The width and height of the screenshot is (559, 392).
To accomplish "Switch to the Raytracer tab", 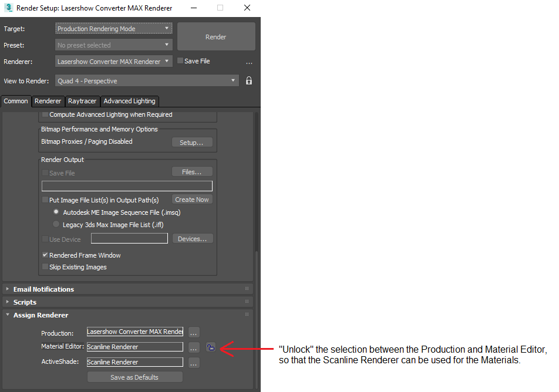I will pyautogui.click(x=82, y=101).
